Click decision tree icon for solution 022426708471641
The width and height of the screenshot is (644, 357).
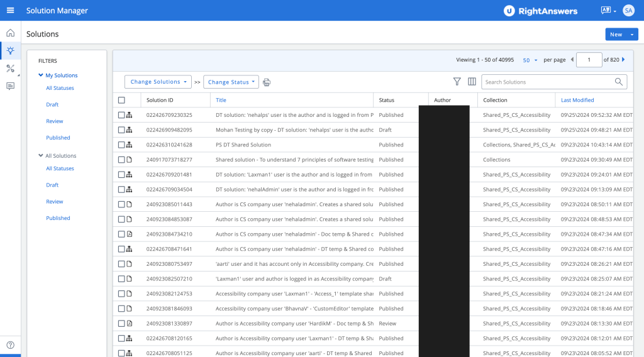[130, 249]
